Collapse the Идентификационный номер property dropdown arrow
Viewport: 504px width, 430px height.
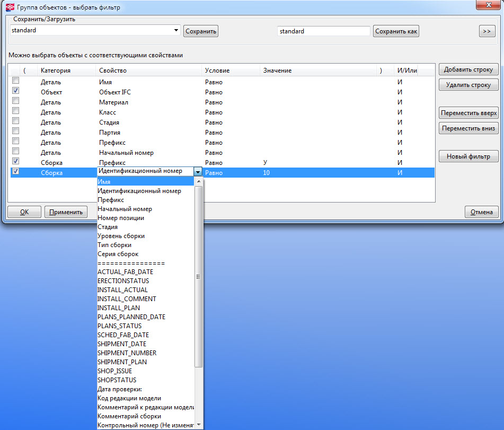197,172
